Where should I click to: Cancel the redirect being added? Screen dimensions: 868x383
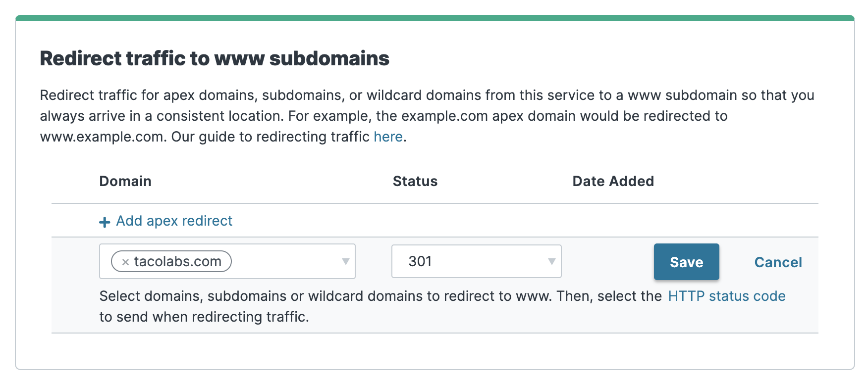point(778,262)
